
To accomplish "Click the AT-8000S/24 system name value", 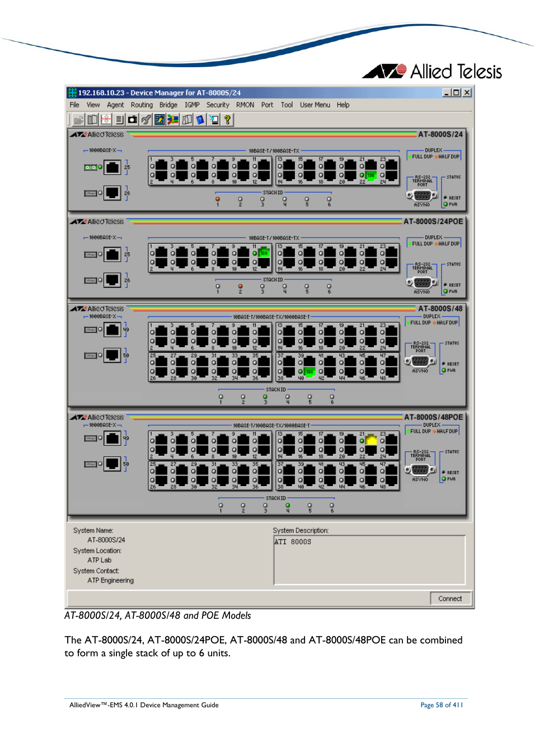I will (x=106, y=540).
